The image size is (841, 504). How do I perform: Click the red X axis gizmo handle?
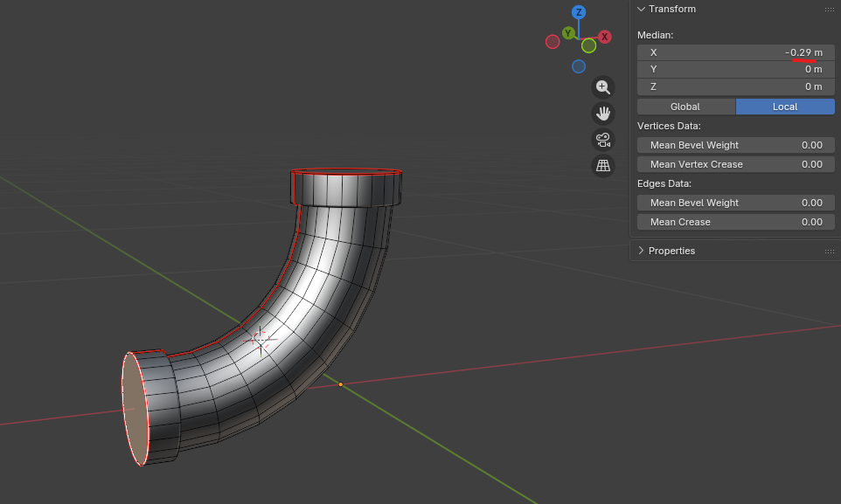click(604, 37)
